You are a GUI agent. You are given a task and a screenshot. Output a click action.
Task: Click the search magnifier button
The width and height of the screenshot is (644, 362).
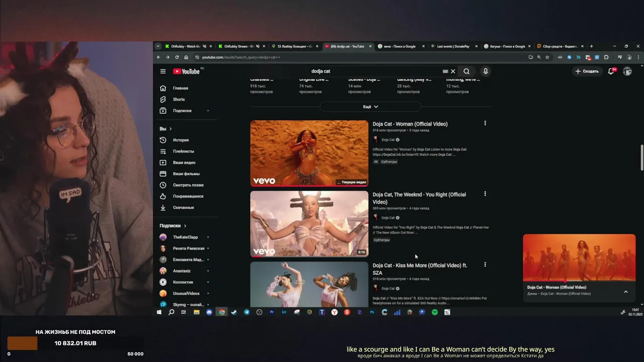466,71
